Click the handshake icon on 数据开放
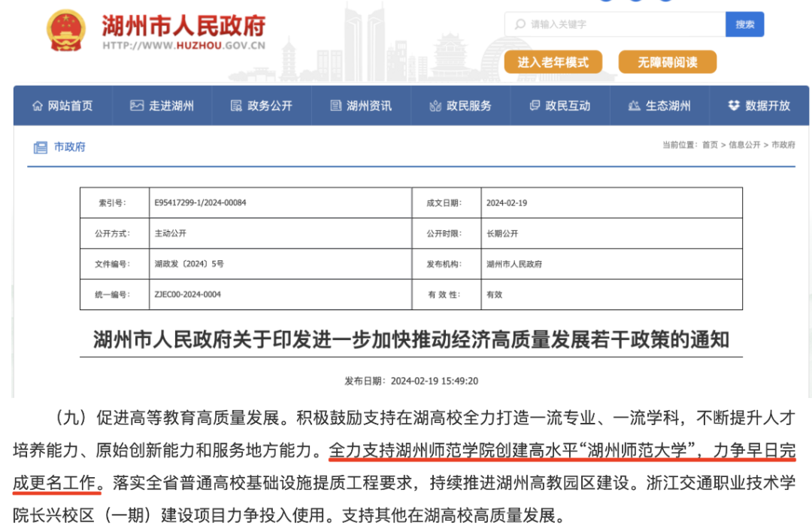 pos(733,105)
